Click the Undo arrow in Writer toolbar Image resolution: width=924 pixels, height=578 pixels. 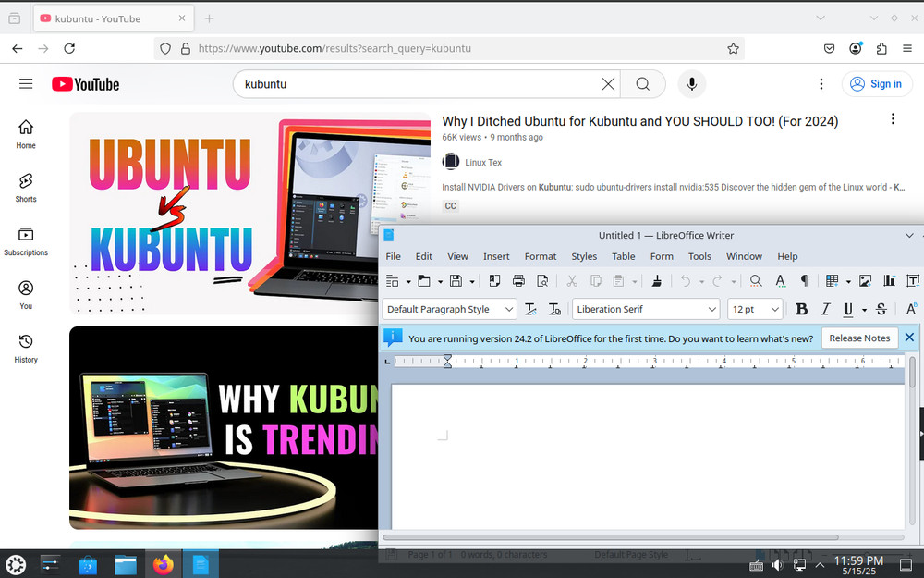[686, 281]
